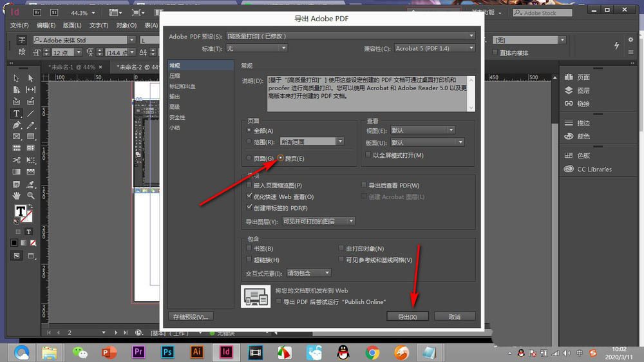Open the View dropdown in Viewing section
The width and height of the screenshot is (644, 362).
click(x=422, y=130)
